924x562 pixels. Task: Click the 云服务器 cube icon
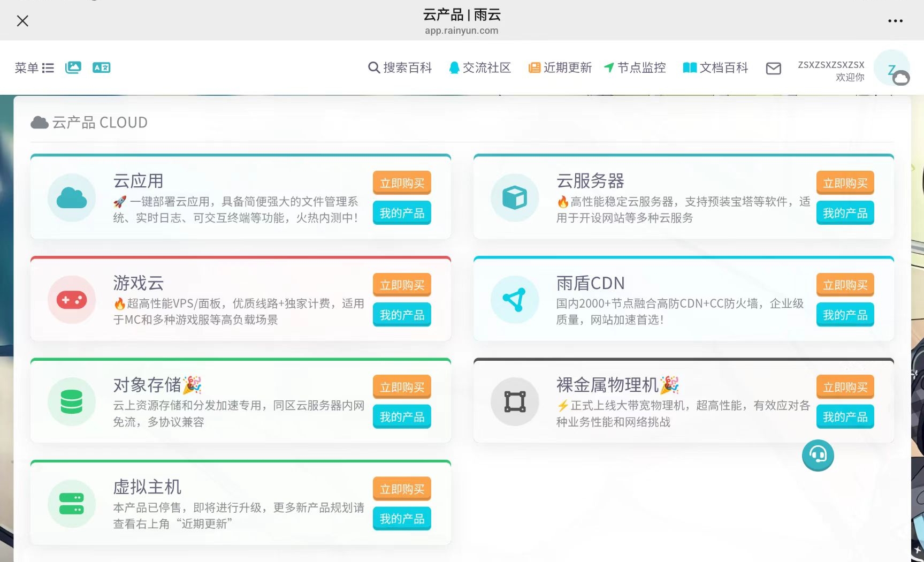pyautogui.click(x=515, y=198)
